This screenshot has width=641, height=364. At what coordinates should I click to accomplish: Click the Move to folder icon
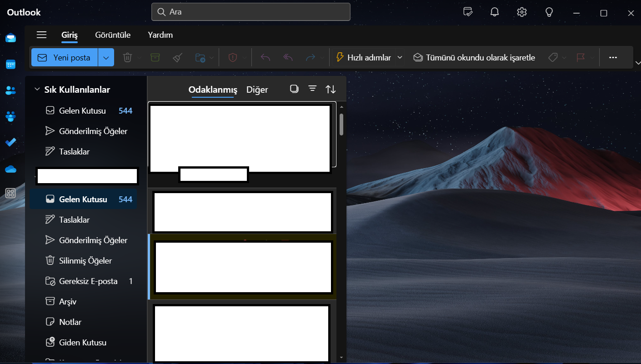(200, 58)
